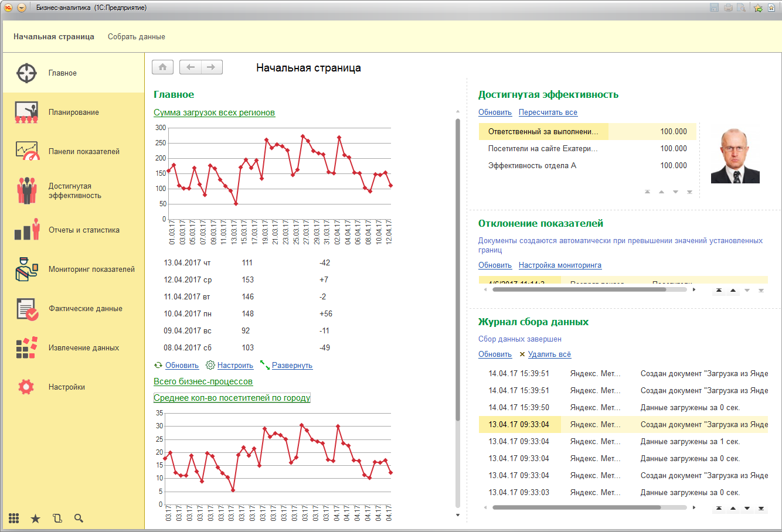Image resolution: width=782 pixels, height=532 pixels.
Task: Add to favorites with the title bar star icon
Action: click(758, 8)
